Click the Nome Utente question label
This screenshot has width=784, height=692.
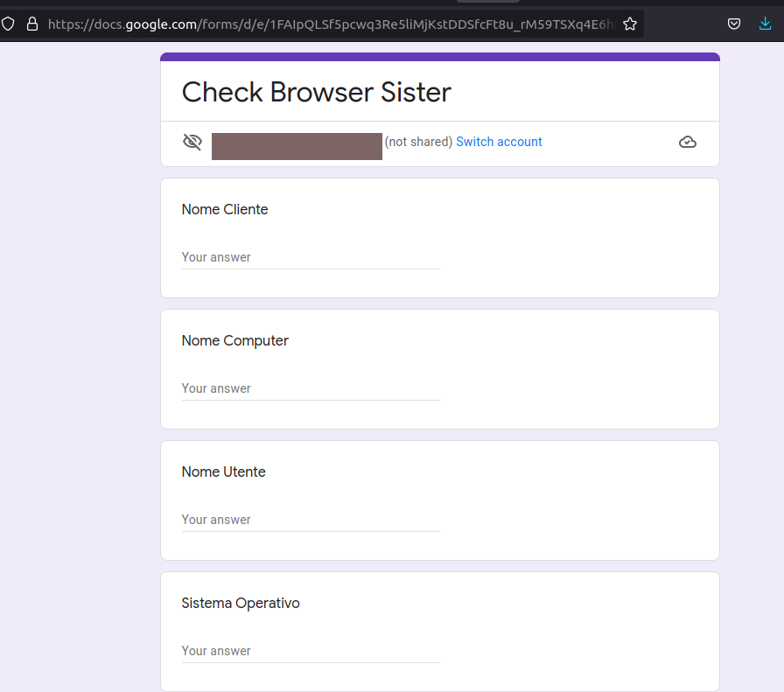tap(223, 472)
